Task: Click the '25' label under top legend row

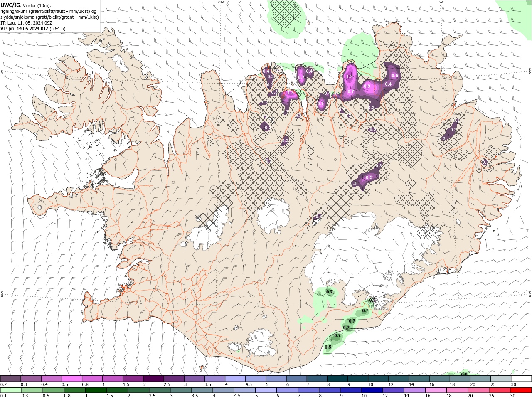Action: tap(493, 384)
